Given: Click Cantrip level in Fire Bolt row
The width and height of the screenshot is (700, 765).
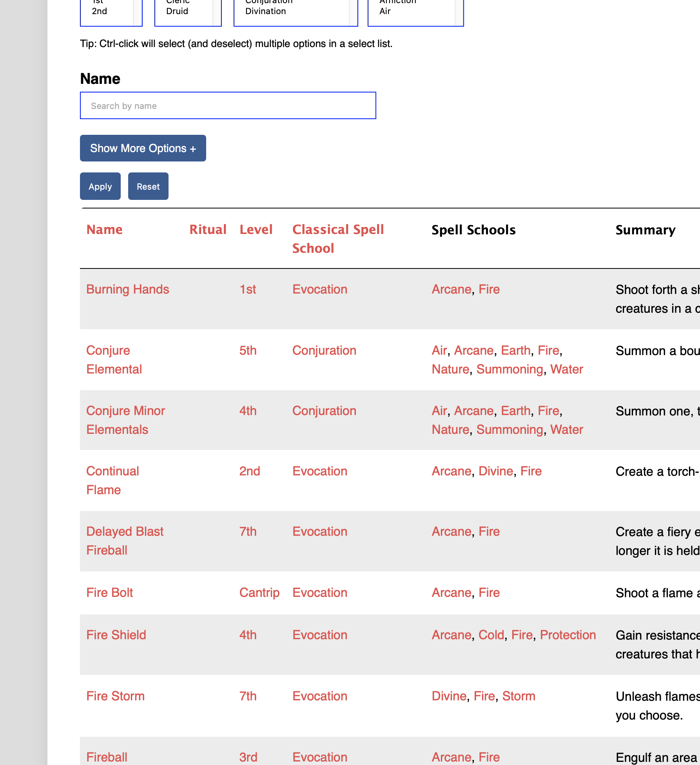Looking at the screenshot, I should click(x=259, y=593).
